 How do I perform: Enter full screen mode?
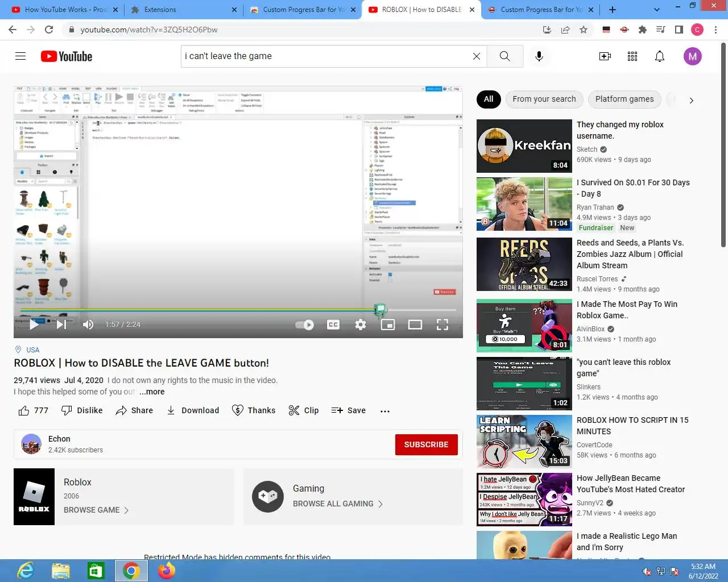tap(442, 325)
